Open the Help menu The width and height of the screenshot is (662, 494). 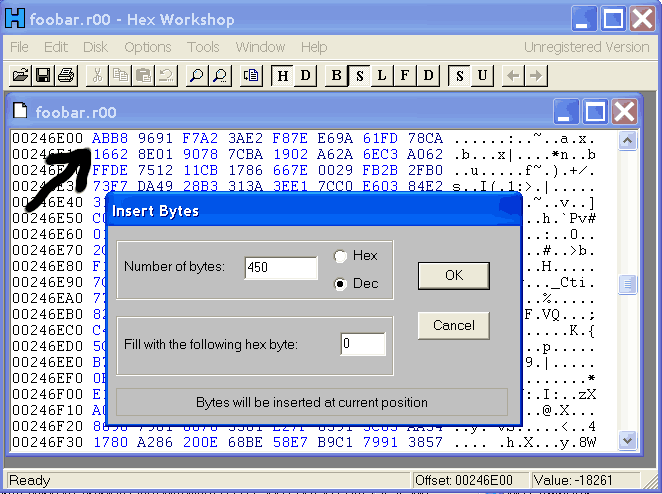[314, 47]
